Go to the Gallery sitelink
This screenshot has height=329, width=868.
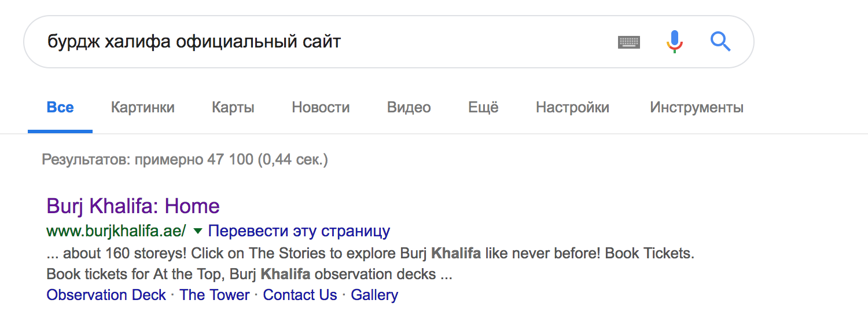pos(374,295)
